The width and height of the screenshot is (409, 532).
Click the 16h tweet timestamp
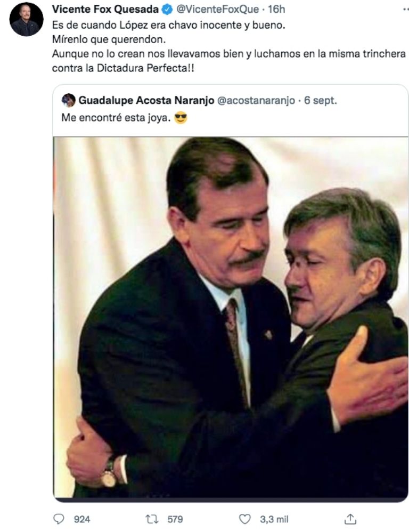pyautogui.click(x=276, y=9)
